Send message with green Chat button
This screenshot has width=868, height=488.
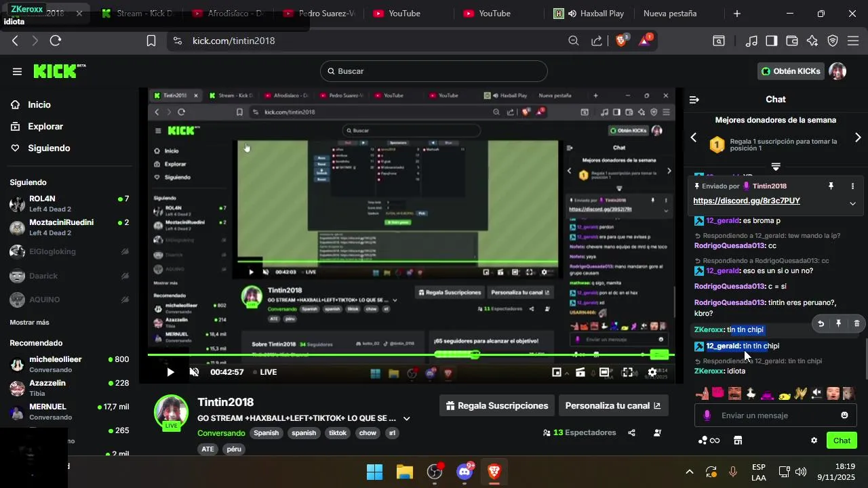click(842, 441)
